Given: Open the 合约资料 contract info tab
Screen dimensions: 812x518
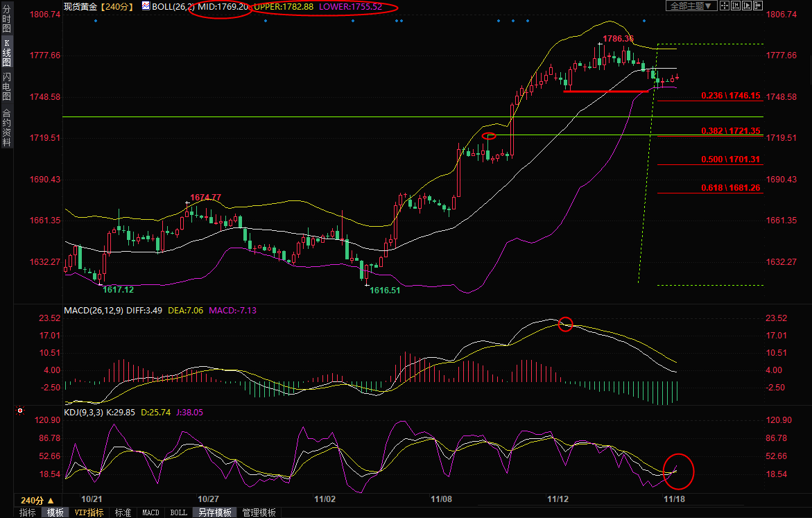Looking at the screenshot, I should tap(6, 127).
